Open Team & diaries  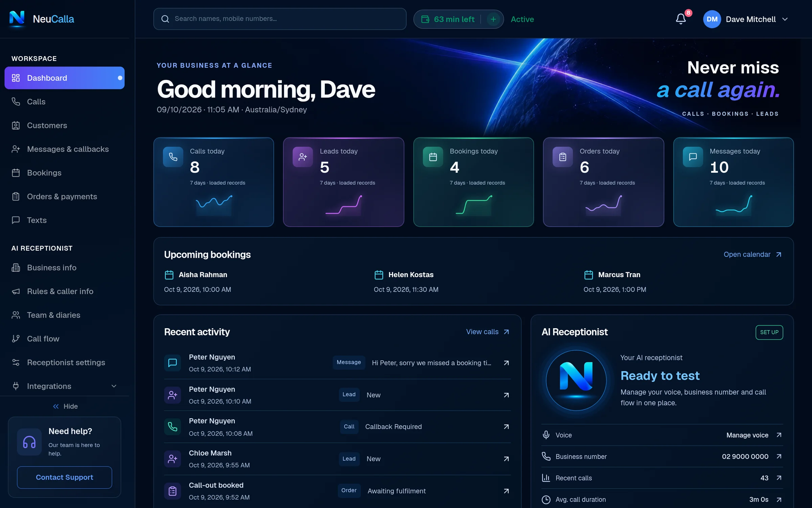64,315
